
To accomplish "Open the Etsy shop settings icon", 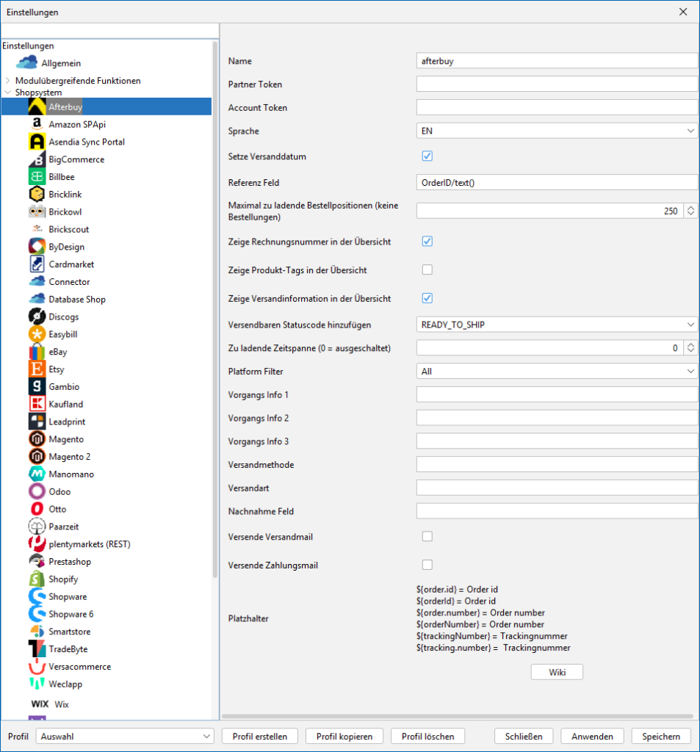I will point(37,369).
